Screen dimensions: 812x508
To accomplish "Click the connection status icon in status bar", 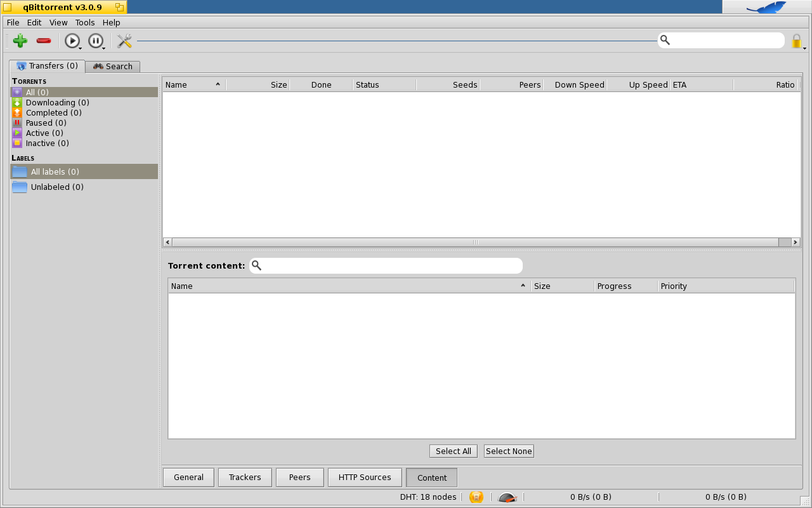I will (x=476, y=497).
